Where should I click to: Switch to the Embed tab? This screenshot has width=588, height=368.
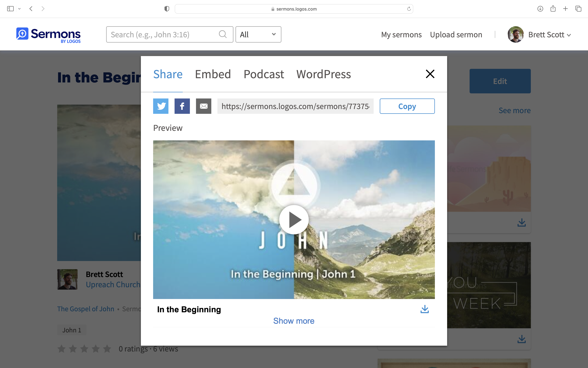(x=213, y=74)
